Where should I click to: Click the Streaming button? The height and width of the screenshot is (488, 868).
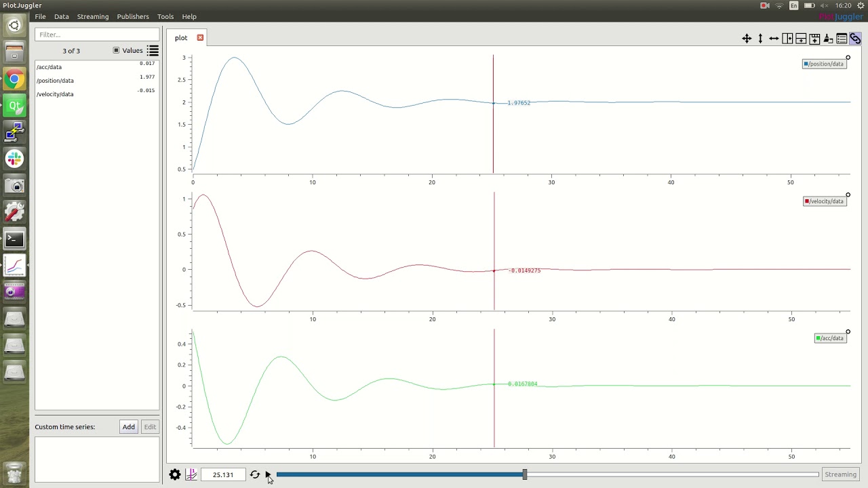[x=840, y=474]
